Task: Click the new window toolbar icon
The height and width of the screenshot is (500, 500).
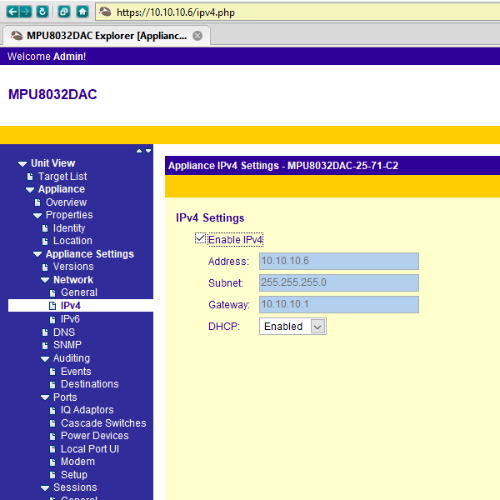Action: click(x=64, y=12)
